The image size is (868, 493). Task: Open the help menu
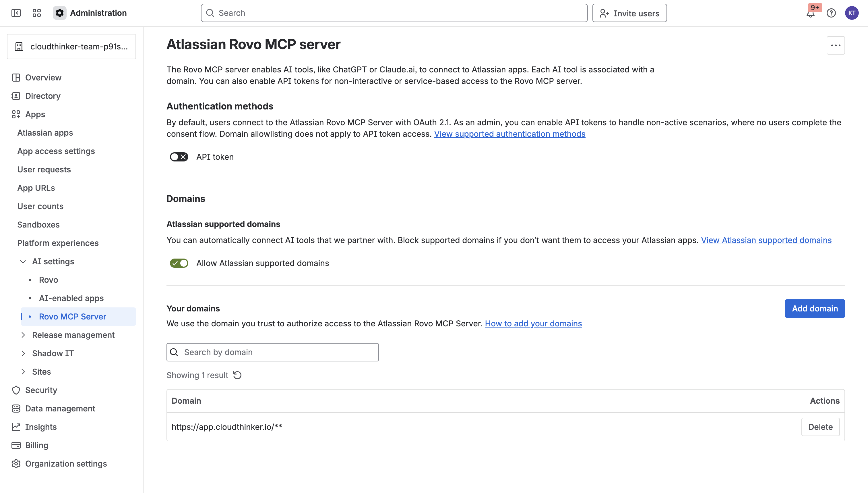click(832, 13)
